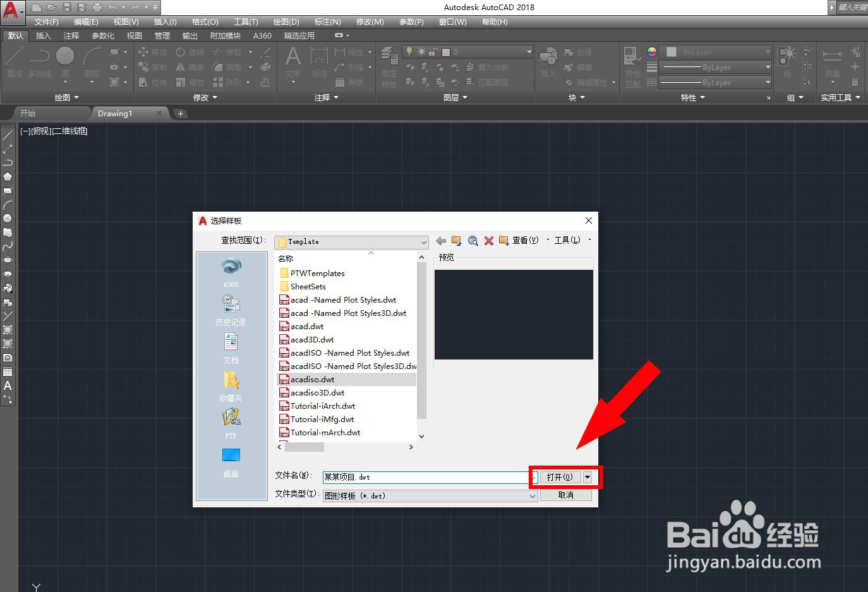The width and height of the screenshot is (868, 592).
Task: Select the Line (直线) tool in ribbon
Action: (15, 62)
